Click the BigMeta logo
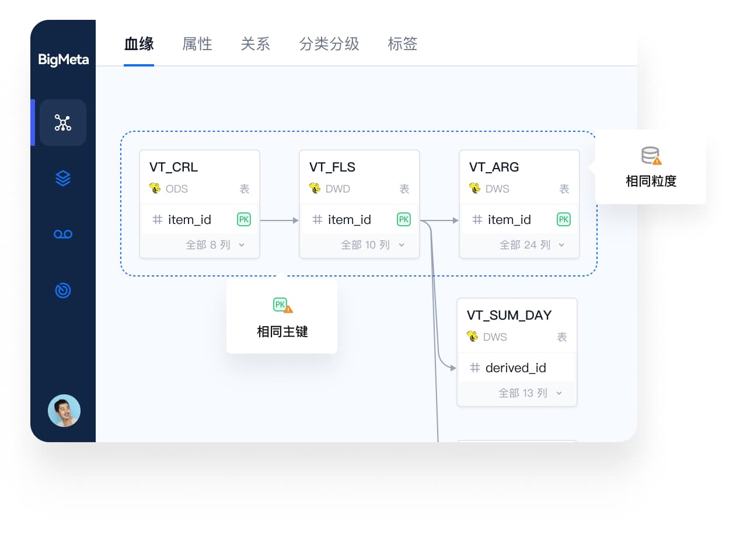 pos(63,60)
